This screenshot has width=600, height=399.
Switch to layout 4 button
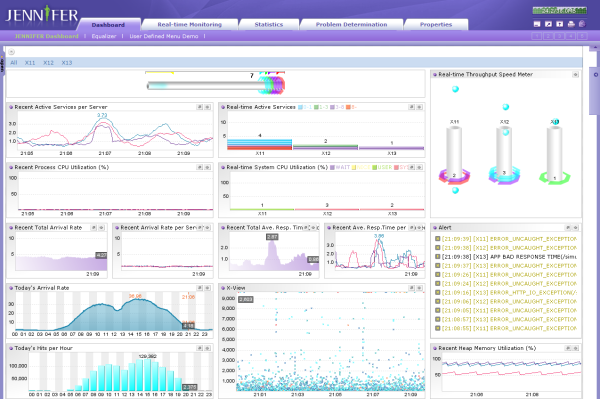(571, 36)
